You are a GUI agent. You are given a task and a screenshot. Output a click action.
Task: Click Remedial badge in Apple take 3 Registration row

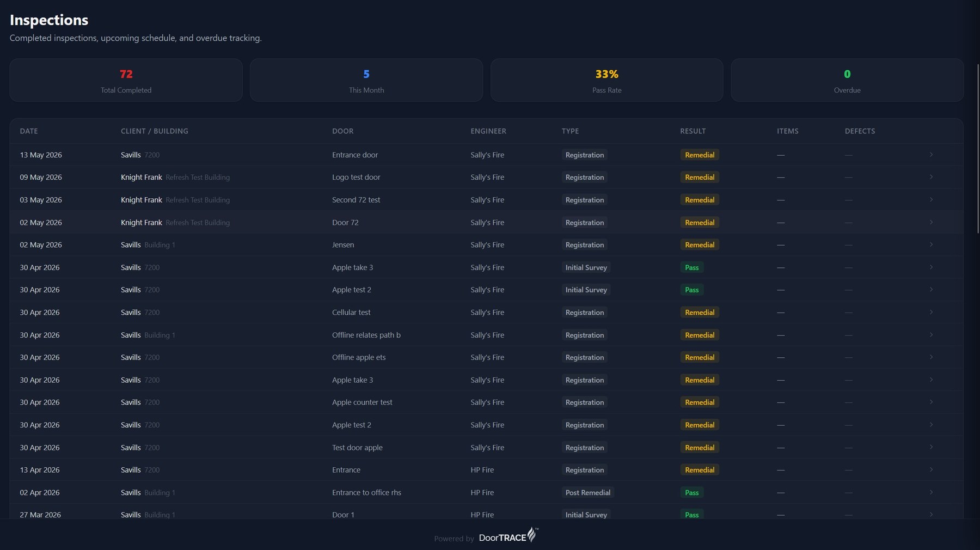[x=700, y=380]
